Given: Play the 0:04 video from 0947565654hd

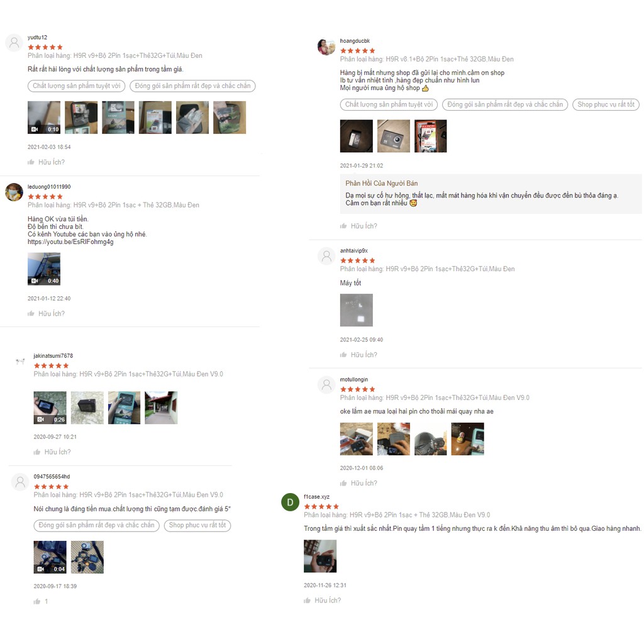Looking at the screenshot, I should click(50, 557).
